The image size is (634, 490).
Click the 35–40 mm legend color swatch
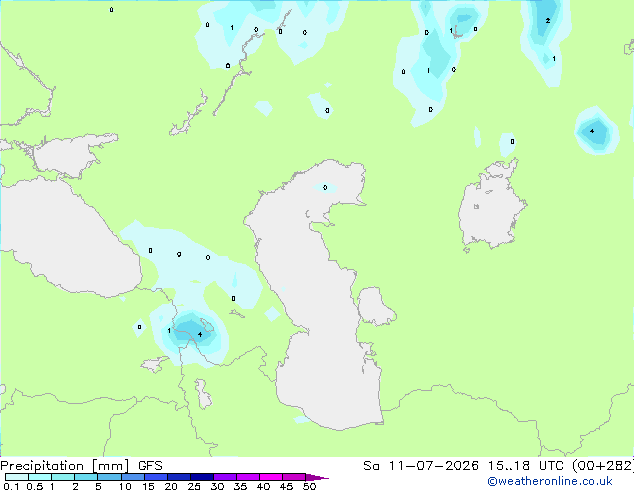point(247,477)
